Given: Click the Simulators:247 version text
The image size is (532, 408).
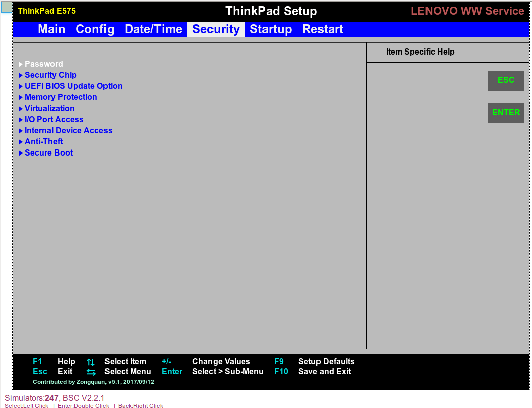Looking at the screenshot, I should (55, 398).
